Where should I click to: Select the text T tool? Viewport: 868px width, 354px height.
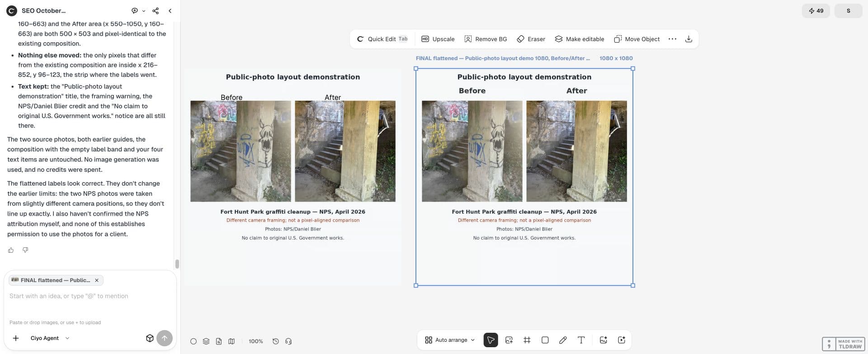(x=581, y=340)
